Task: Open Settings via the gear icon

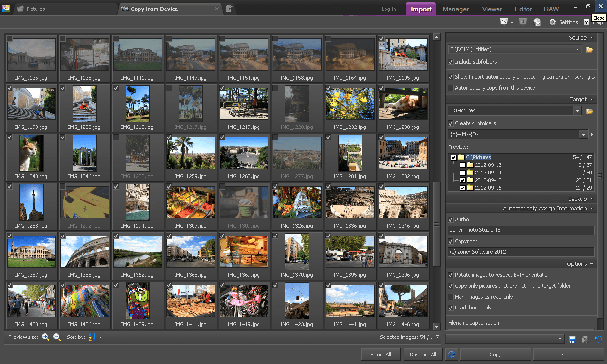Action: coord(552,22)
